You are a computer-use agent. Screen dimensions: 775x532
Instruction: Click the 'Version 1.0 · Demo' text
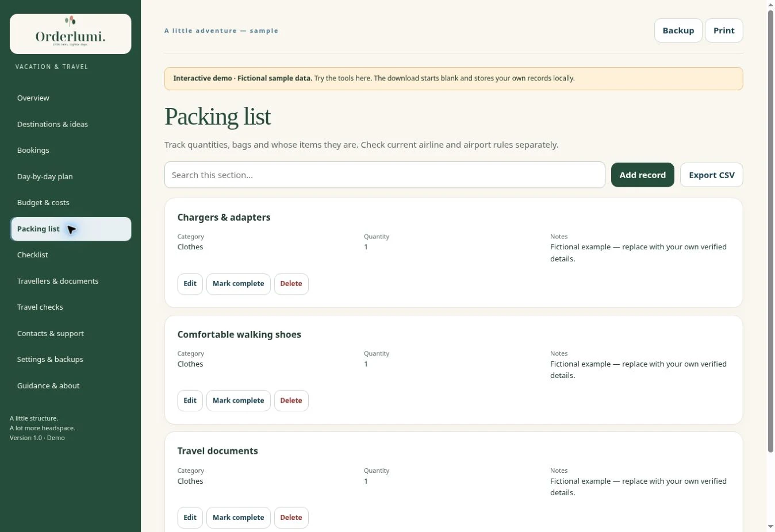pyautogui.click(x=37, y=438)
